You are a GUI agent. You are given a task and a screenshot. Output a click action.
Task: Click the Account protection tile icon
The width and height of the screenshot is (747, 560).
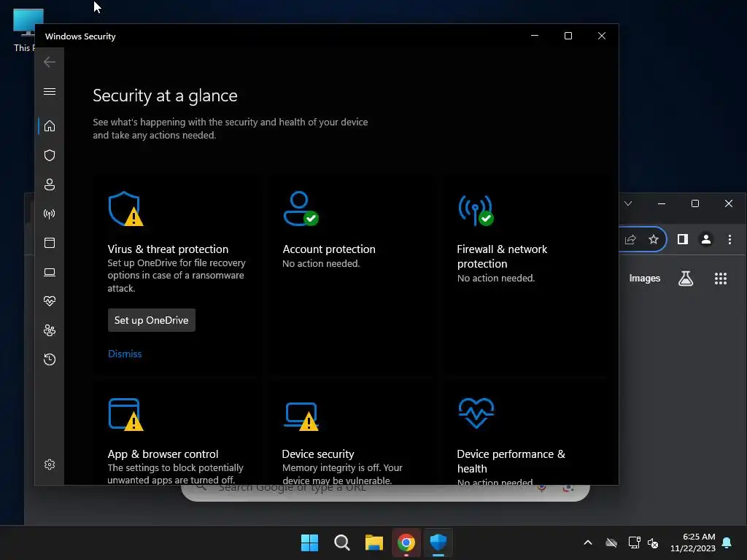tap(301, 209)
